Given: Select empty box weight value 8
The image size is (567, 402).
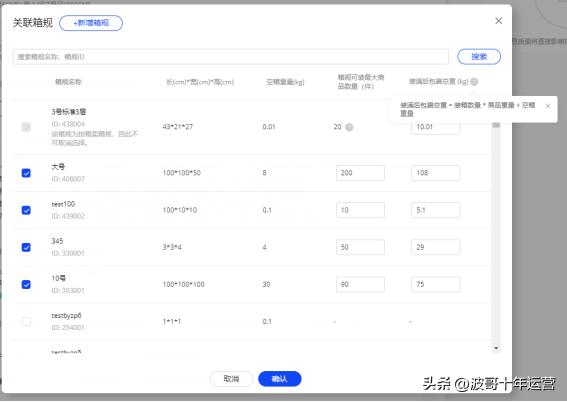Looking at the screenshot, I should [x=264, y=173].
